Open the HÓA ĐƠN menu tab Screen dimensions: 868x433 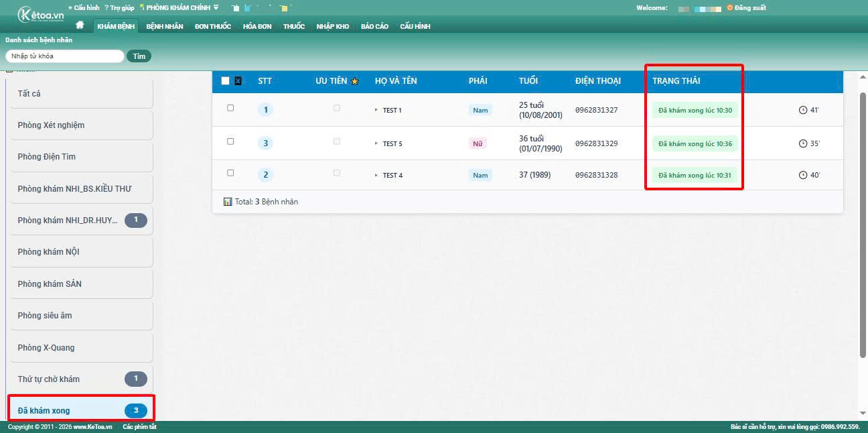click(x=257, y=26)
